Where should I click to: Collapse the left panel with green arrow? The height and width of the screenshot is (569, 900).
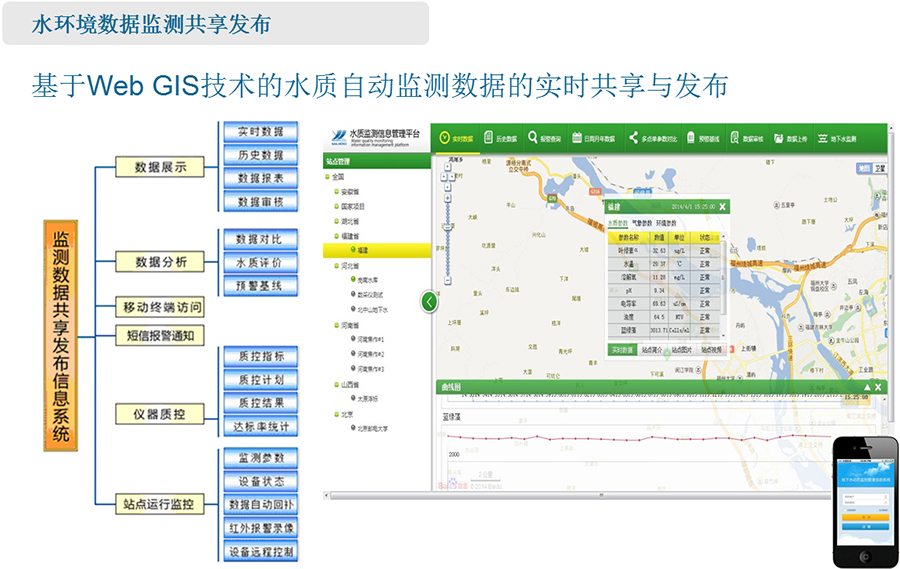[429, 300]
